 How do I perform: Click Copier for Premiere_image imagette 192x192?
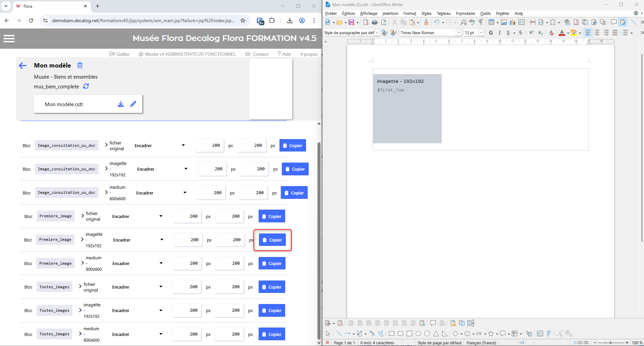272,240
